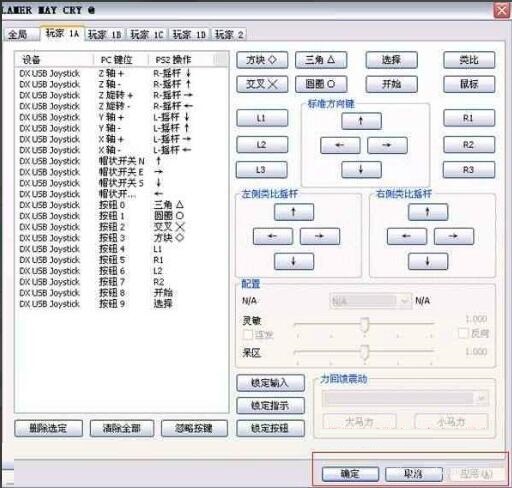Select the '帽状开关 N' binding row
512x488 pixels.
pyautogui.click(x=122, y=161)
